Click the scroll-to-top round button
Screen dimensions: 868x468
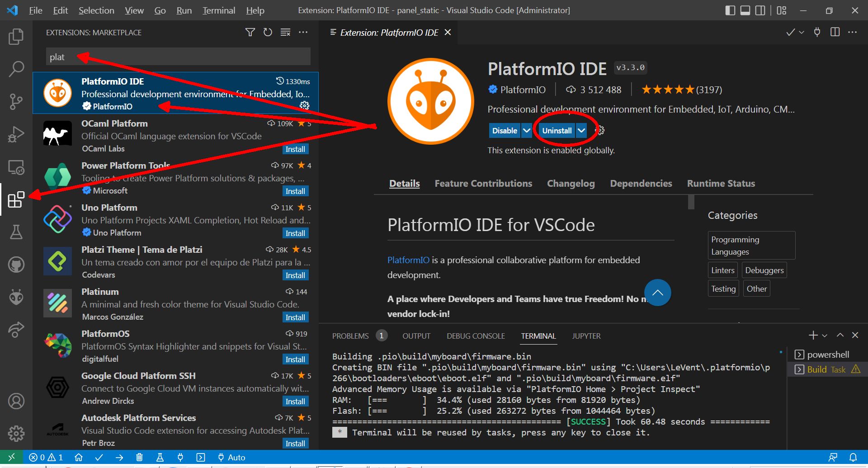tap(657, 293)
